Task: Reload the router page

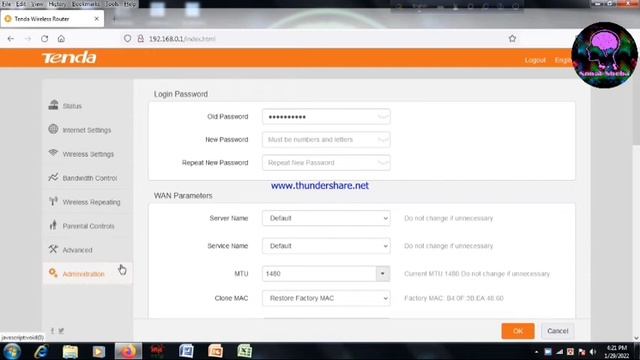Action: pos(44,39)
